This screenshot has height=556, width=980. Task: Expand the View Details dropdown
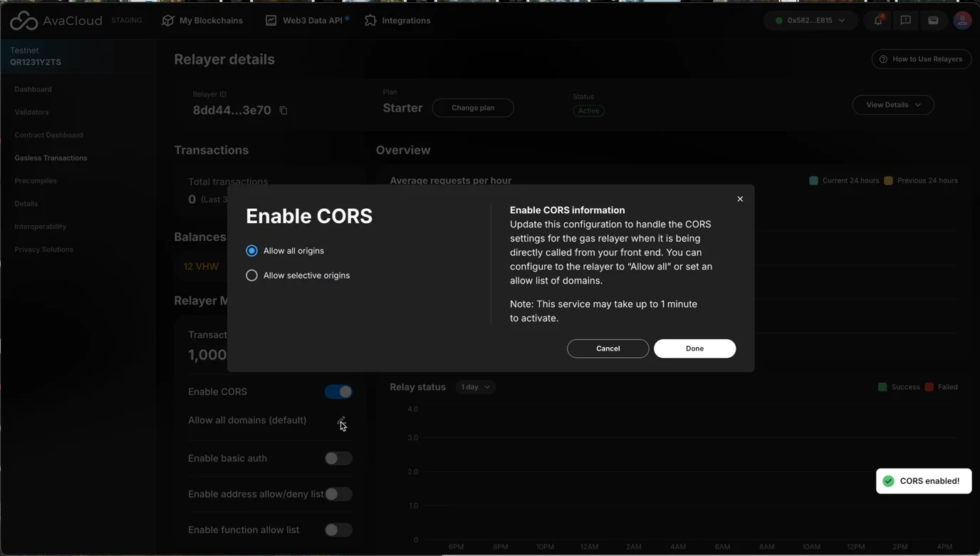click(x=893, y=105)
